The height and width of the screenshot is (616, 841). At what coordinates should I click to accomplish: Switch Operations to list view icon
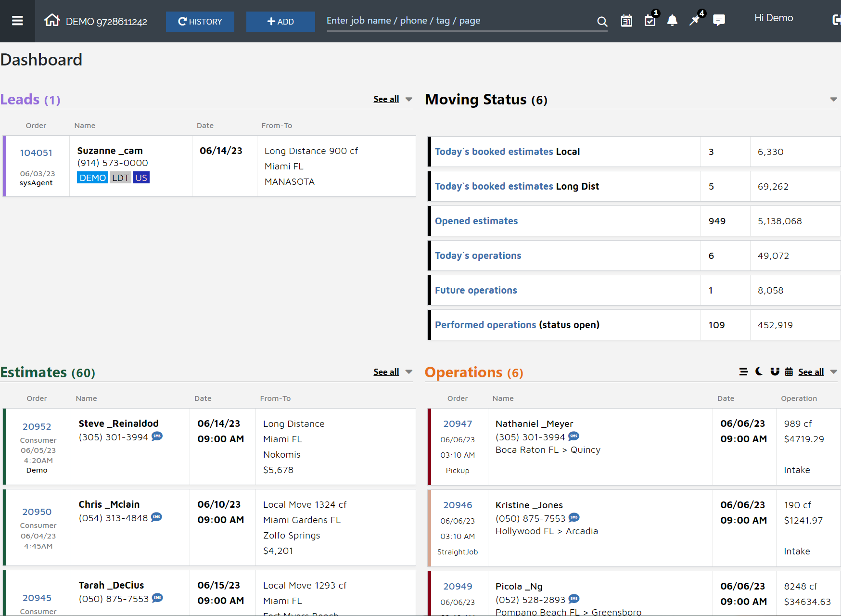743,372
